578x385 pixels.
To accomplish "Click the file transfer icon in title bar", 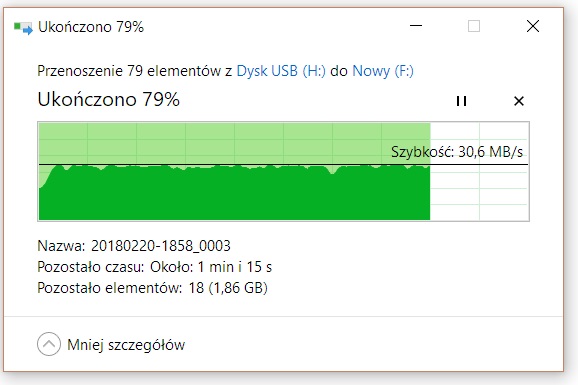I will (x=23, y=28).
